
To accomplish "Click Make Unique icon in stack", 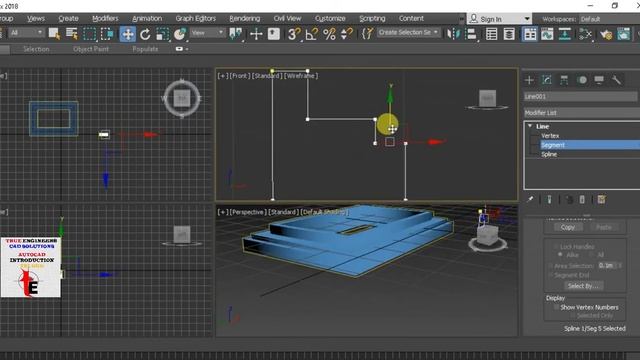I will tap(569, 199).
